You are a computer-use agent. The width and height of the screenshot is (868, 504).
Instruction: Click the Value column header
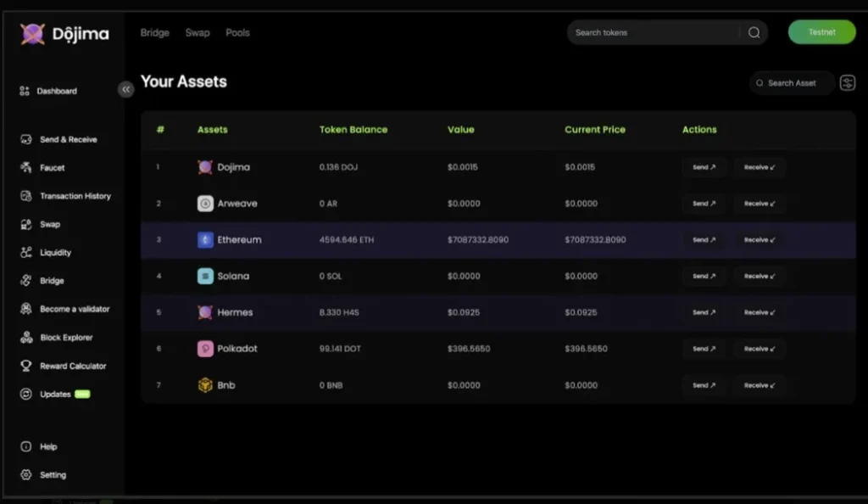(x=460, y=130)
